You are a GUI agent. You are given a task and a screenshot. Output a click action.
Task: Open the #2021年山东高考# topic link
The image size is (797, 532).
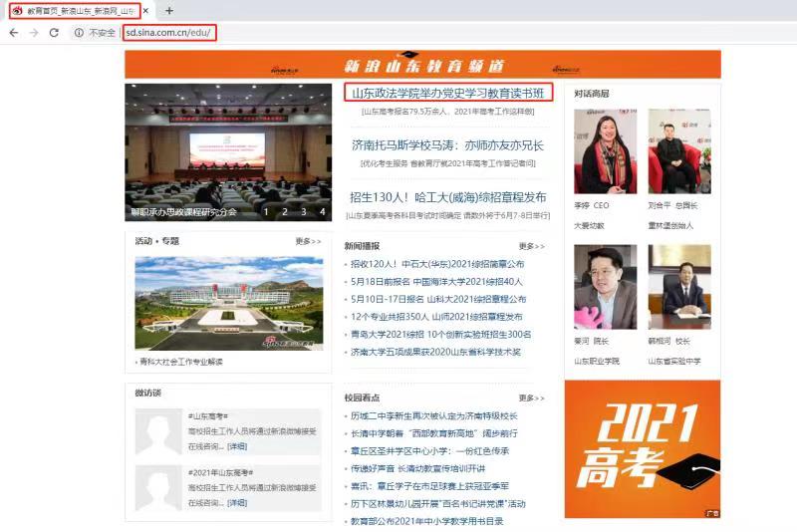click(x=220, y=473)
